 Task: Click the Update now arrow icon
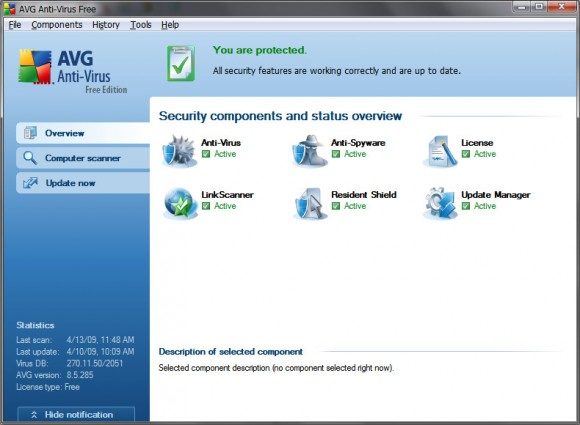(30, 183)
